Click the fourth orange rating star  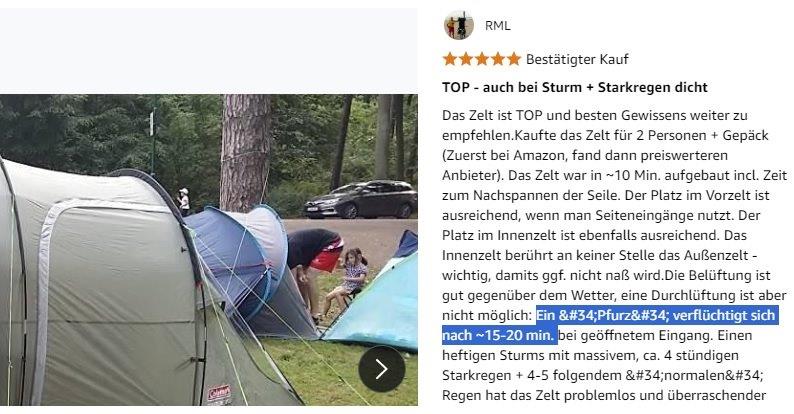[x=498, y=59]
